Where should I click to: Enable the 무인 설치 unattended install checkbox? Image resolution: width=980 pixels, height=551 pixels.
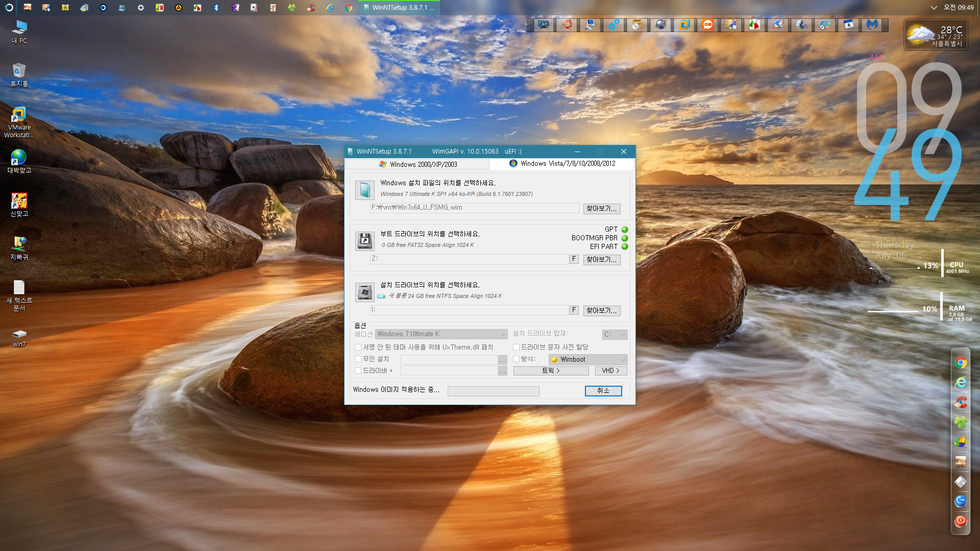pos(358,359)
